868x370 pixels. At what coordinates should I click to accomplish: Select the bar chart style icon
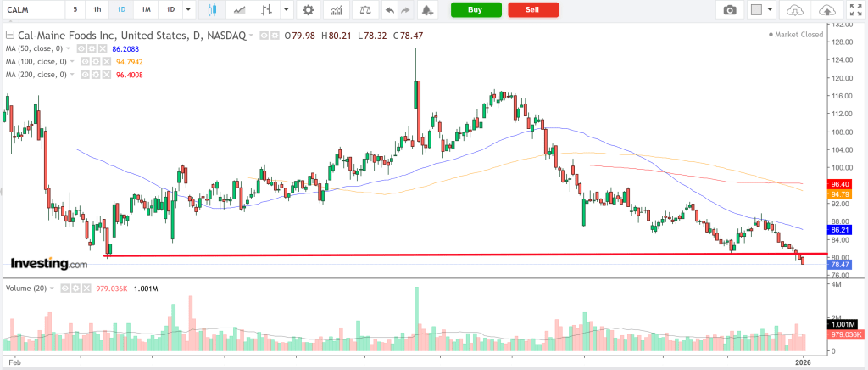[x=267, y=10]
